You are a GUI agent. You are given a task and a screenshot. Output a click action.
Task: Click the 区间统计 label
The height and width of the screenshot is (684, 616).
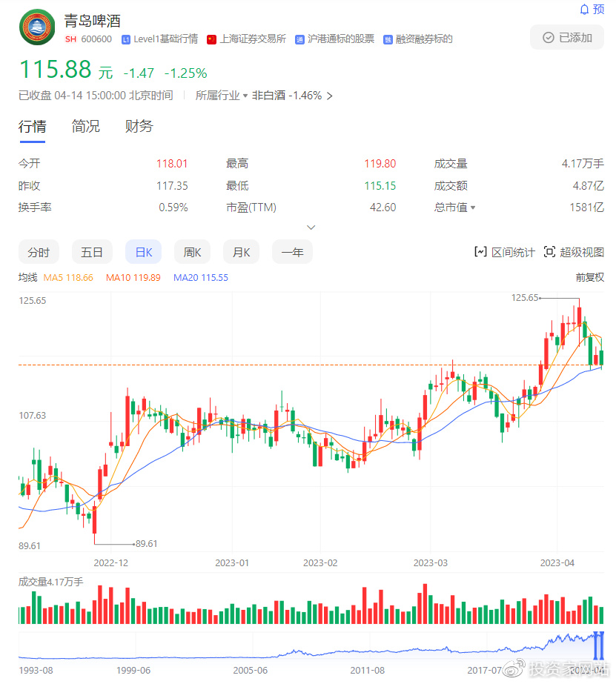(x=513, y=252)
